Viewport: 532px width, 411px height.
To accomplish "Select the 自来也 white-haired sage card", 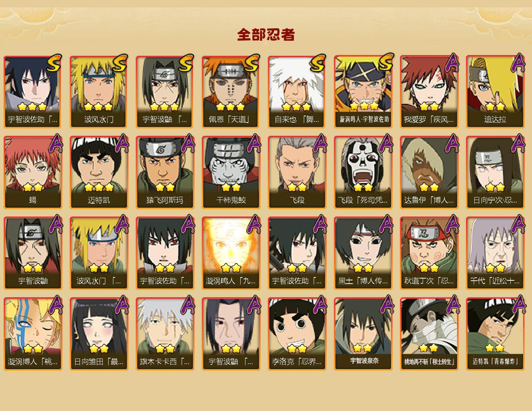I will click(297, 92).
